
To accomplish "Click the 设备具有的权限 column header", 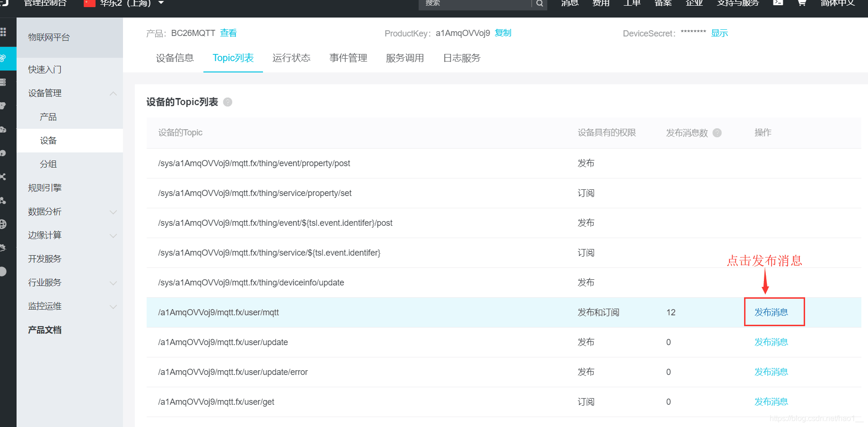I will click(x=607, y=133).
